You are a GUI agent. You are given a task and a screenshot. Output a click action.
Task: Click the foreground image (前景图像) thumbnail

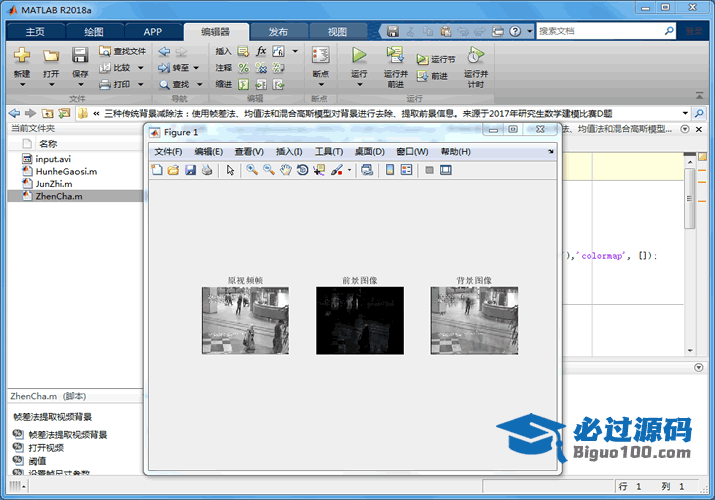pyautogui.click(x=360, y=320)
